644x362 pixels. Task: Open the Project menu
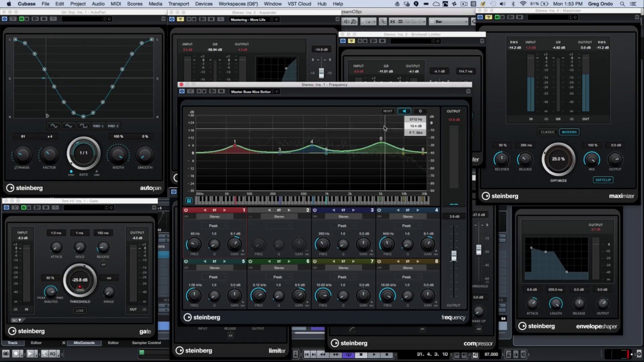click(x=77, y=4)
